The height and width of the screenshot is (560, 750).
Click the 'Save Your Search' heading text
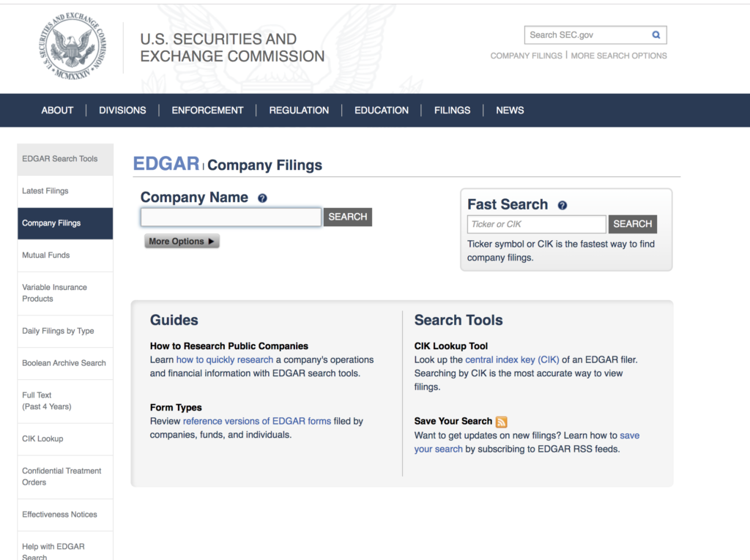pyautogui.click(x=453, y=421)
